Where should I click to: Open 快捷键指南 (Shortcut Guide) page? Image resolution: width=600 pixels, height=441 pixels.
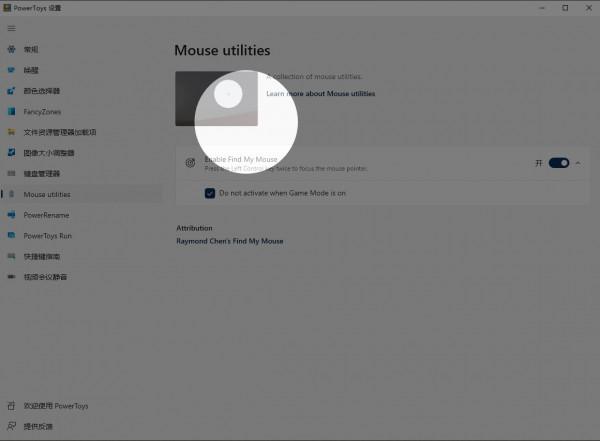coord(42,256)
